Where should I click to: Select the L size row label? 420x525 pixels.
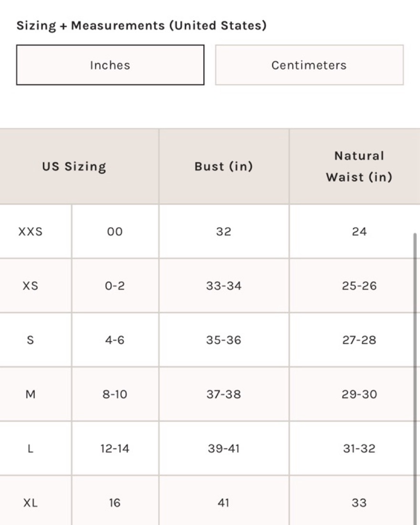[31, 448]
